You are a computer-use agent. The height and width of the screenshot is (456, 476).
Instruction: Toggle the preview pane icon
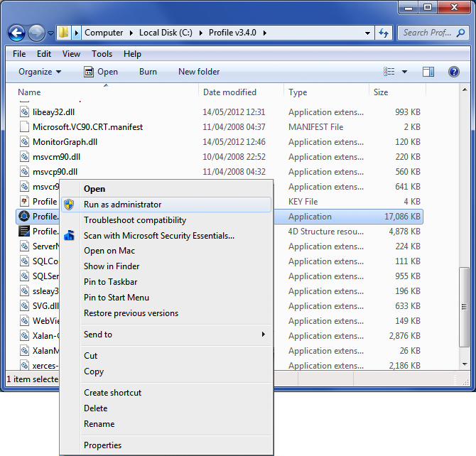click(428, 72)
